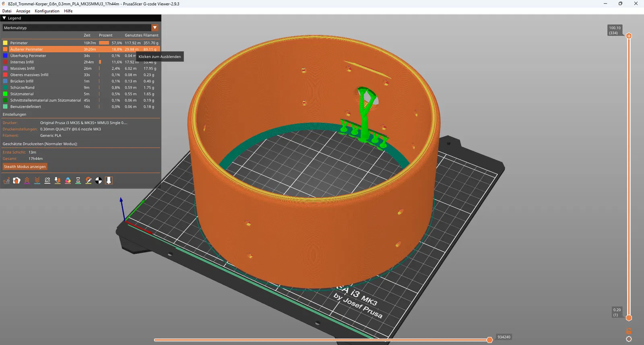Minimize the PrusaSlicer G-code Viewer window
Image resolution: width=644 pixels, height=345 pixels.
tap(605, 4)
